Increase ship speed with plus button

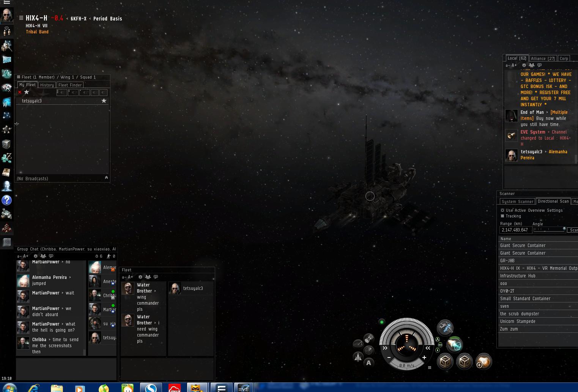[x=424, y=357]
